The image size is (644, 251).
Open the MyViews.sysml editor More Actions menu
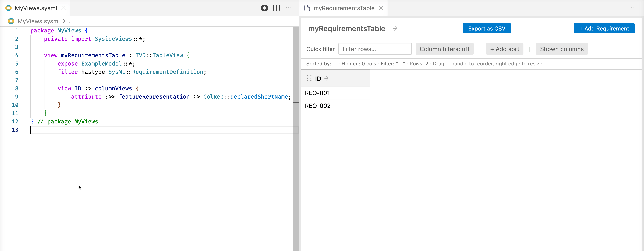(288, 8)
